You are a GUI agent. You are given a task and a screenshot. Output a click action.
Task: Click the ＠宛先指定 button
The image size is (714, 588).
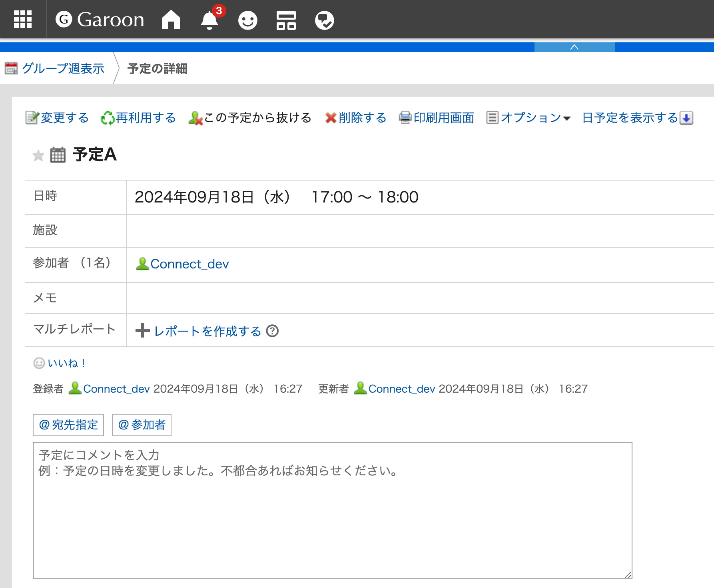pyautogui.click(x=68, y=425)
